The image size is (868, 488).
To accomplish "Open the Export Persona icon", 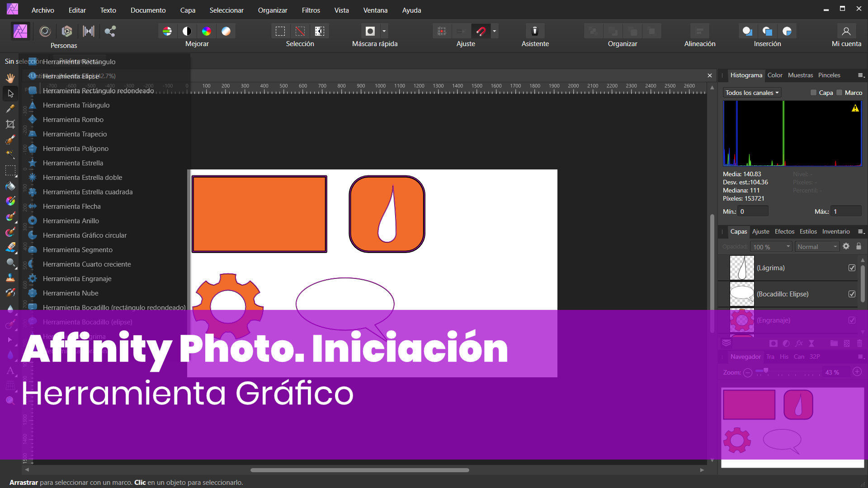I will (110, 31).
